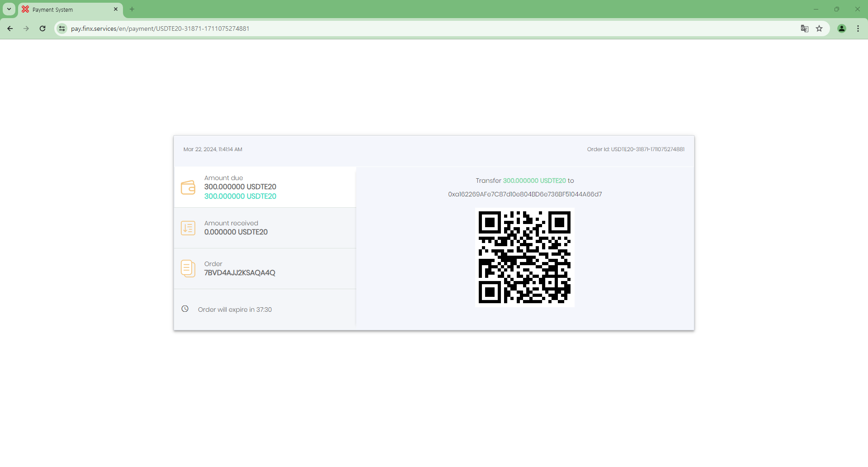Screen dimensions: 868x467
Task: Open the Chrome three-dot menu
Action: (x=858, y=29)
